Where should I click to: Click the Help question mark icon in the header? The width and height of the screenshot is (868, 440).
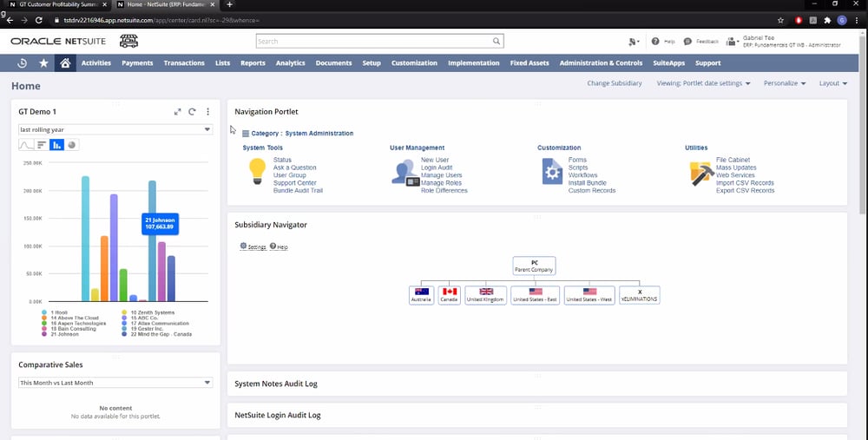(x=655, y=42)
